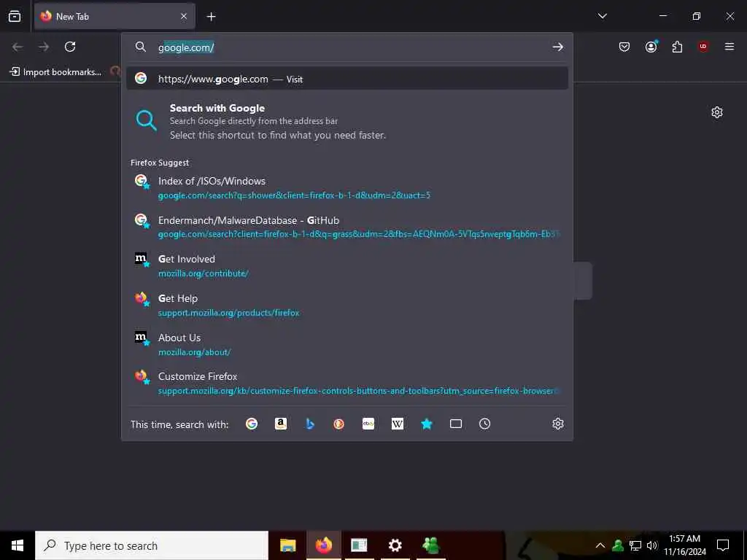Search this time with DuckDuckGo icon
747x560 pixels.
coord(338,424)
